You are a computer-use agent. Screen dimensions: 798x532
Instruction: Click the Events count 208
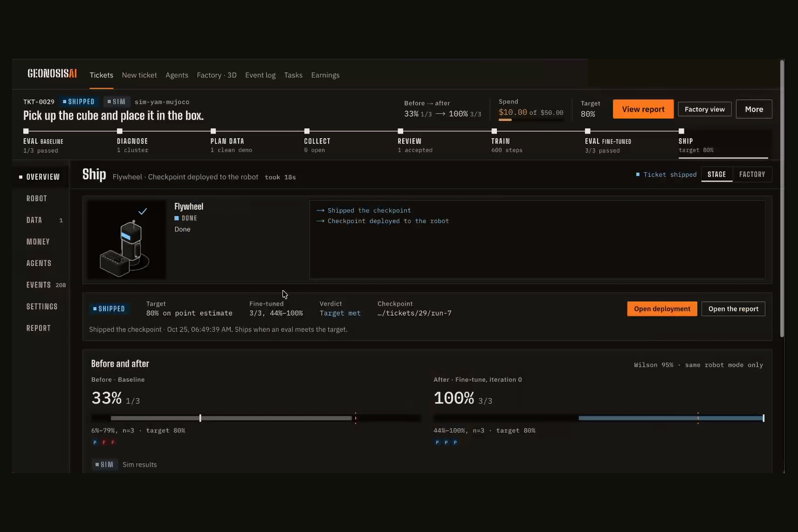pos(60,285)
